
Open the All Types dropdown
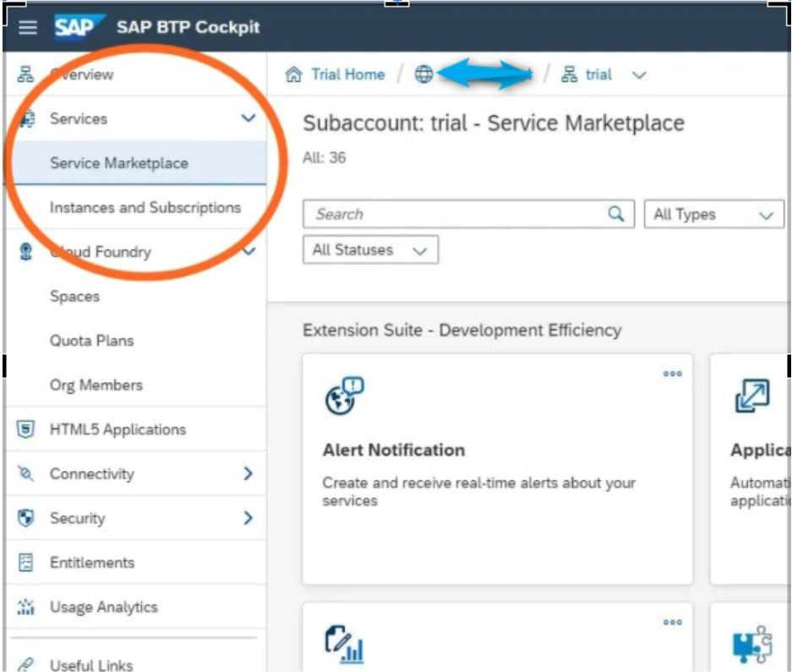point(713,214)
